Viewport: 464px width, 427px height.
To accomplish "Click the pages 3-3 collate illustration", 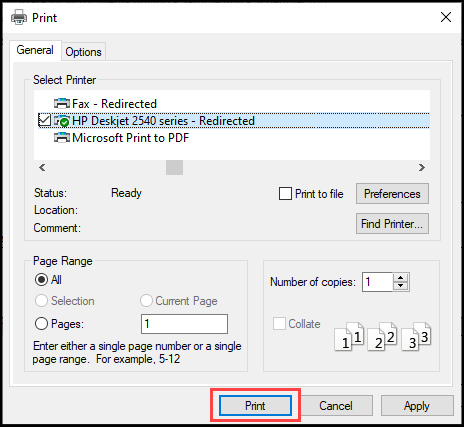I will point(416,336).
